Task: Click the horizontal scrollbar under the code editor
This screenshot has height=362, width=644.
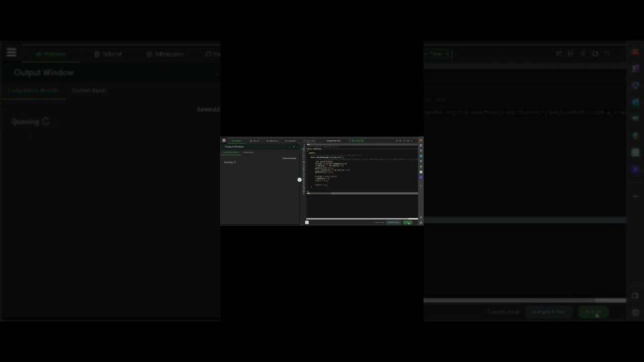Action: coord(362,219)
